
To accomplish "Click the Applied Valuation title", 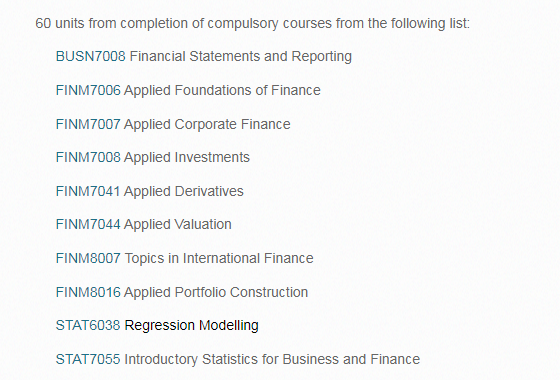I will pos(178,224).
